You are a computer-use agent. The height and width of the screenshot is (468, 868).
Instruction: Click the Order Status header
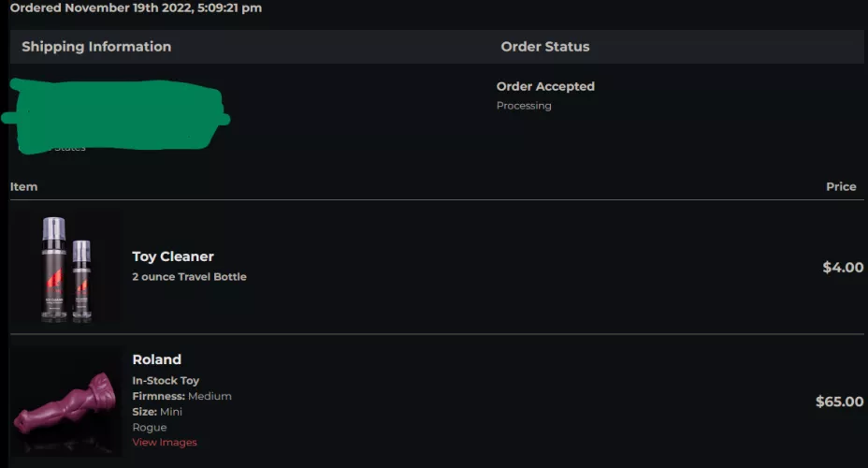pos(545,47)
